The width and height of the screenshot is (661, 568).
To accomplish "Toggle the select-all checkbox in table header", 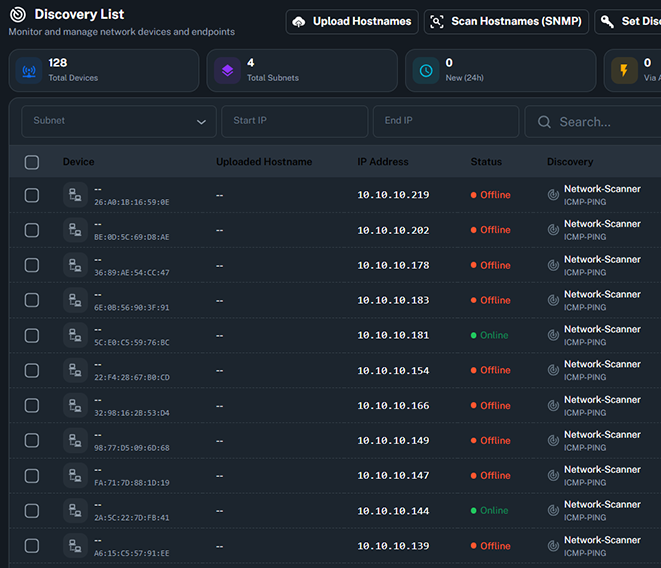I will 32,162.
